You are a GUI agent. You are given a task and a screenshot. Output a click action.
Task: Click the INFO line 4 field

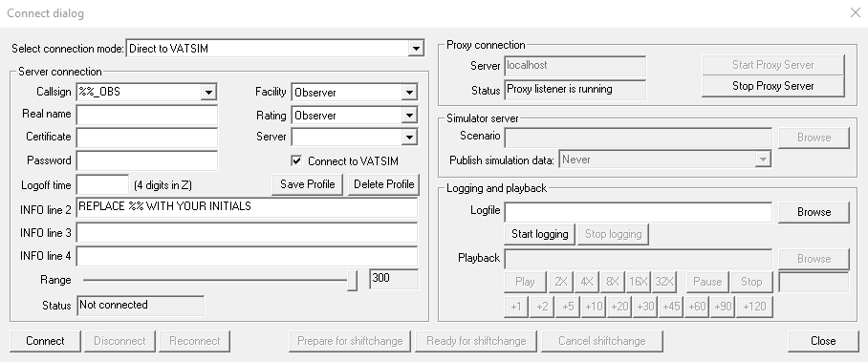247,256
